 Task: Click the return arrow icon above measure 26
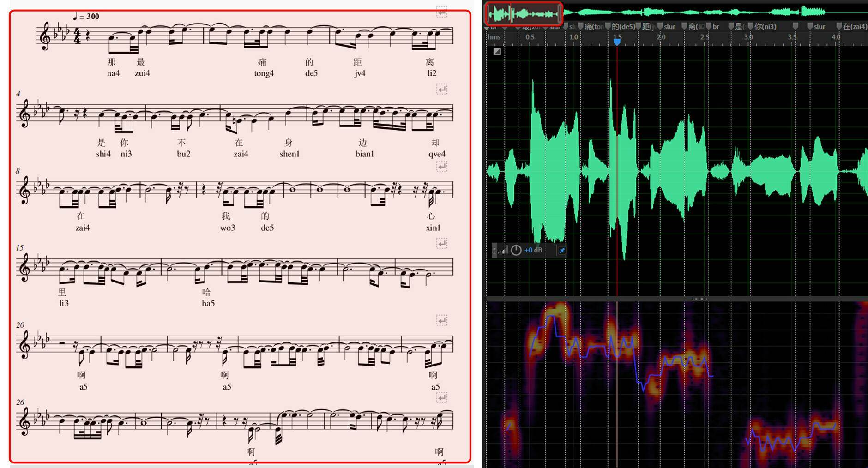pyautogui.click(x=442, y=397)
